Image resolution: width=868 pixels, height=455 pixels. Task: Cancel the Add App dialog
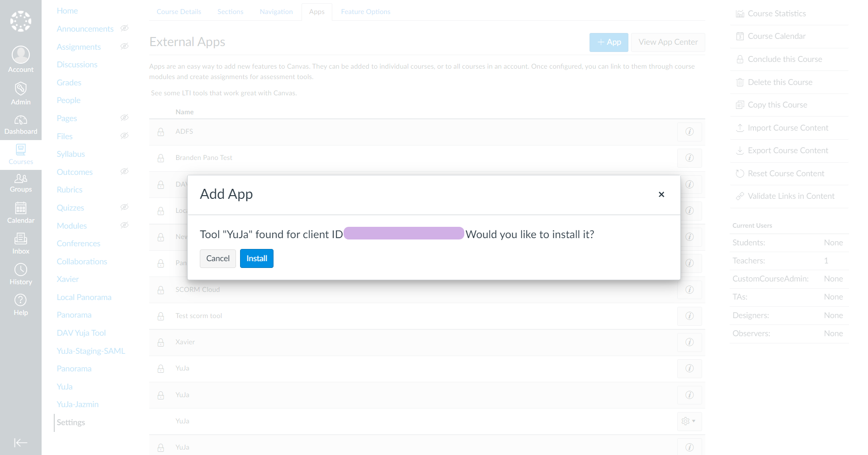(217, 258)
